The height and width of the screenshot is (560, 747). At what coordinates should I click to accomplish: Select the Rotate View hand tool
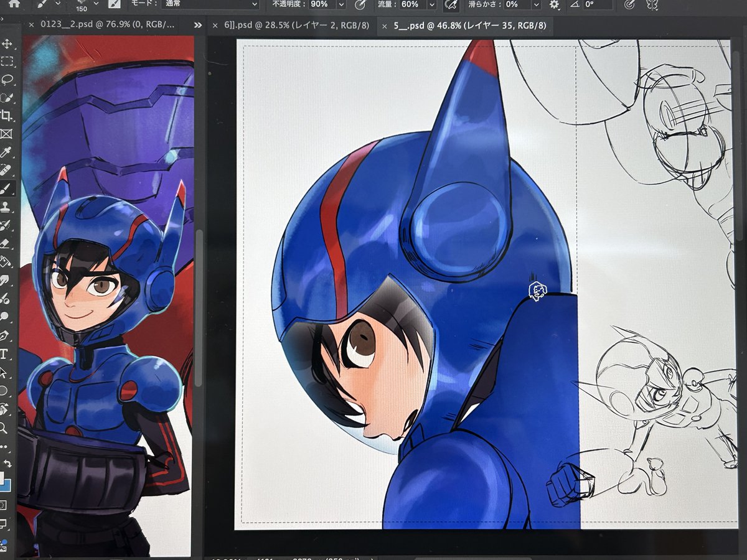point(5,409)
